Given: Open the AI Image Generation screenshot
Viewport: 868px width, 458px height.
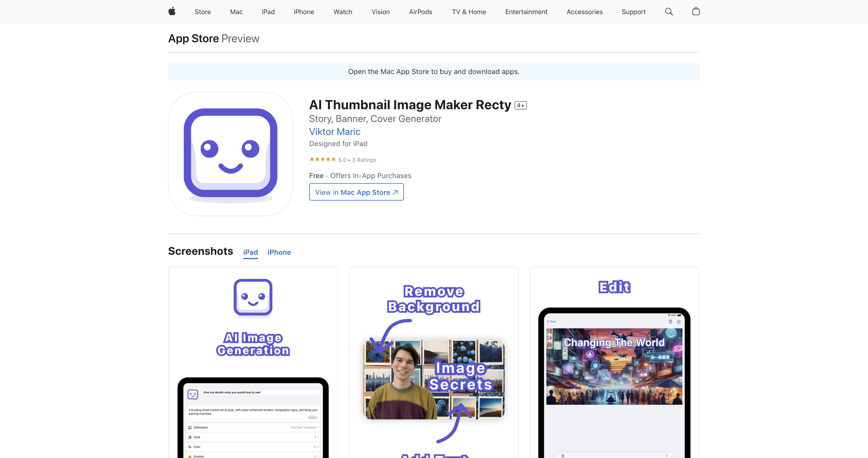Looking at the screenshot, I should click(x=253, y=362).
